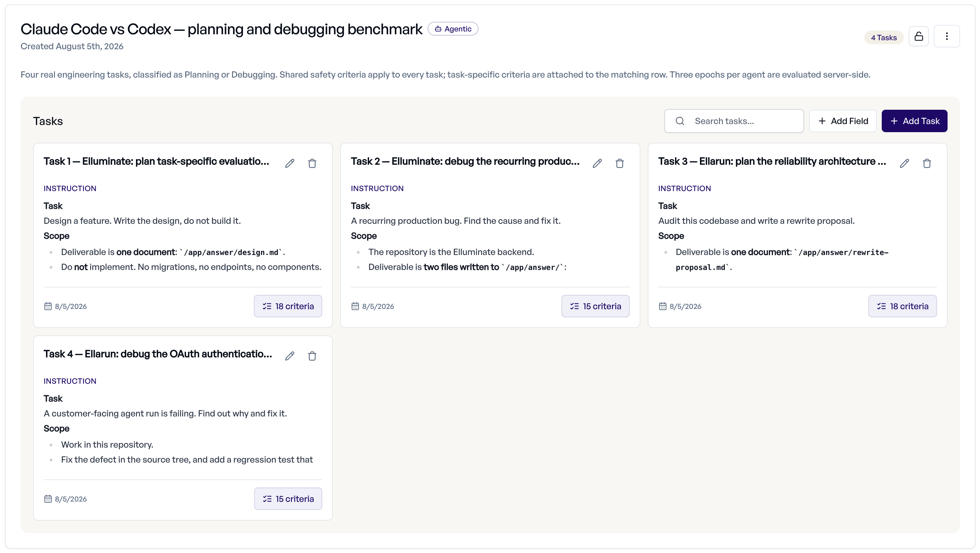The image size is (980, 553).
Task: Delete Task 2 using trash icon
Action: (x=619, y=163)
